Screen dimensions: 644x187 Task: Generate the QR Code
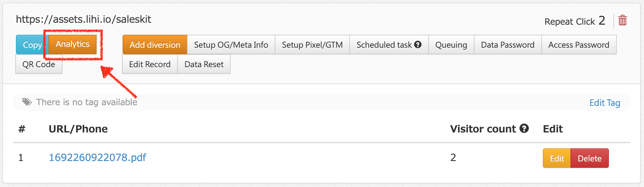coord(39,64)
